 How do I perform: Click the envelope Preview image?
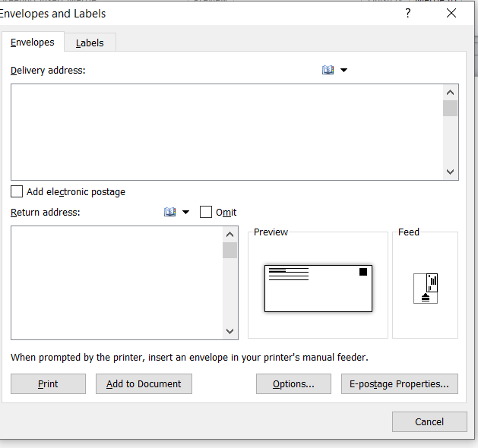point(318,288)
